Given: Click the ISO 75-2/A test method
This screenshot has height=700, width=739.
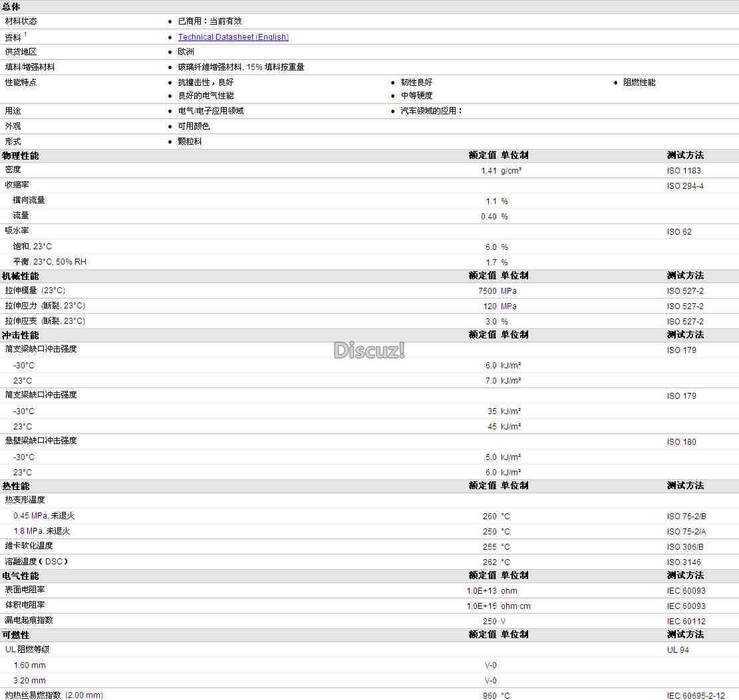Looking at the screenshot, I should (686, 531).
